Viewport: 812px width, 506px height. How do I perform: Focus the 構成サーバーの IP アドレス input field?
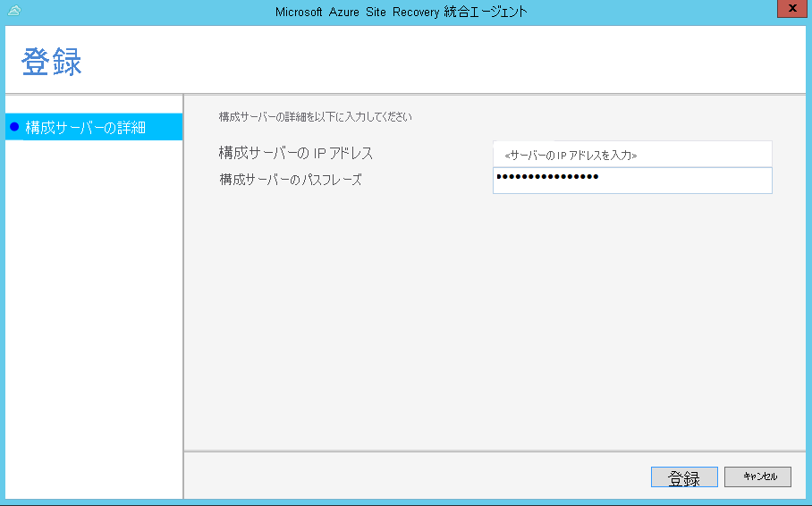click(x=632, y=155)
